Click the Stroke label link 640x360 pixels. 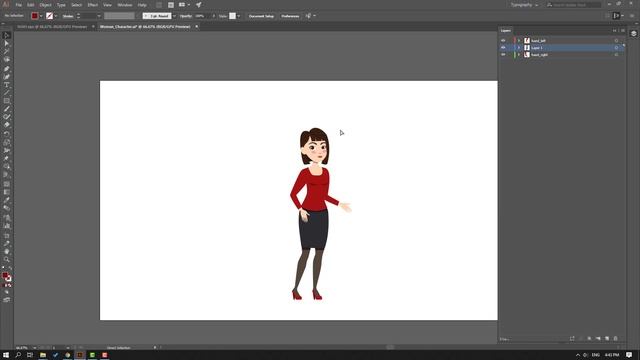[x=68, y=16]
